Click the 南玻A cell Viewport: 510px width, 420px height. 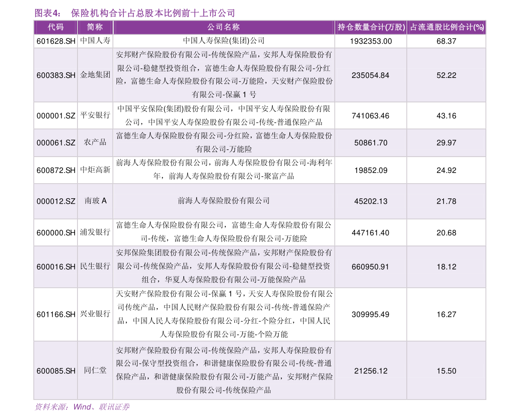[95, 201]
